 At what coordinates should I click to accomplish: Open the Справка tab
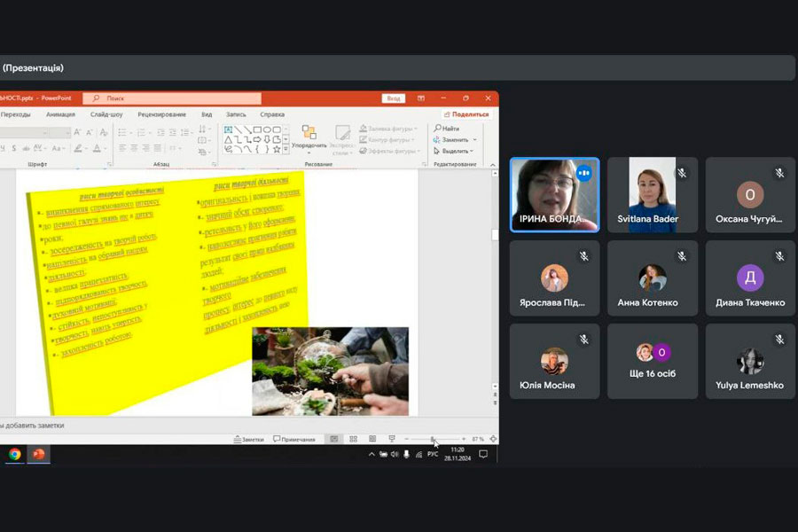(x=272, y=114)
